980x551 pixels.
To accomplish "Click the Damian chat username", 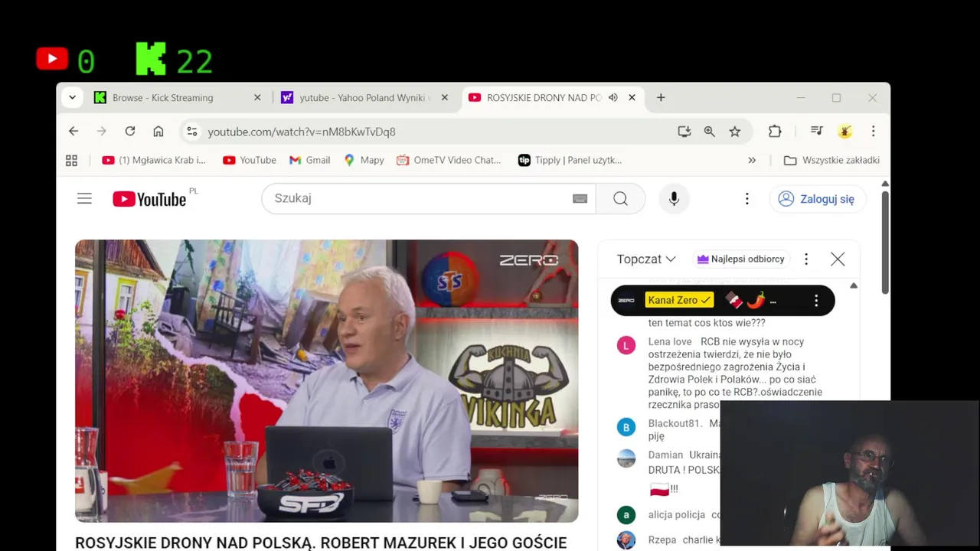I will 665,455.
